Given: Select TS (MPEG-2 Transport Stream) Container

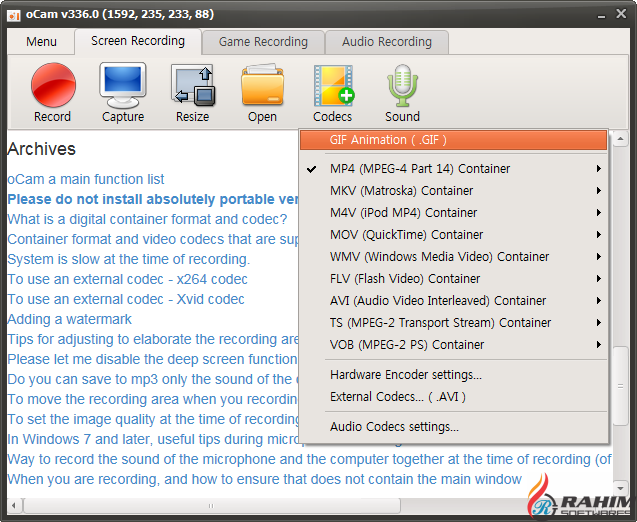Looking at the screenshot, I should tap(453, 323).
